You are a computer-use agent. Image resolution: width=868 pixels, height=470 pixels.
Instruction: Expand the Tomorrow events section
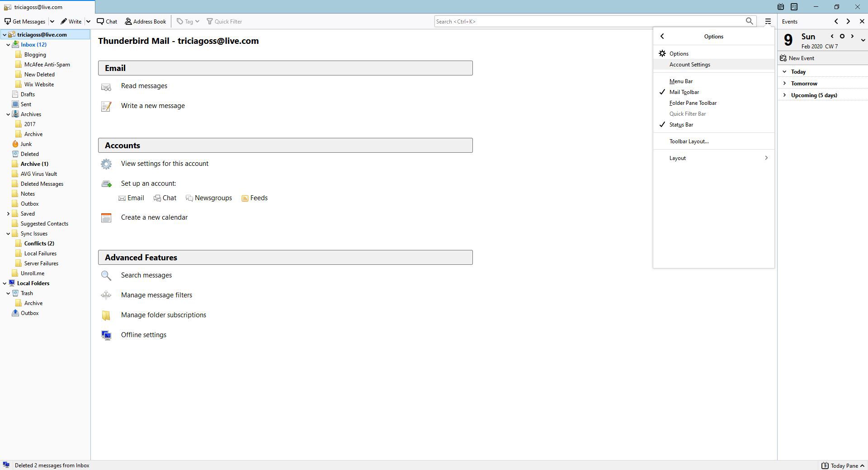pyautogui.click(x=784, y=83)
